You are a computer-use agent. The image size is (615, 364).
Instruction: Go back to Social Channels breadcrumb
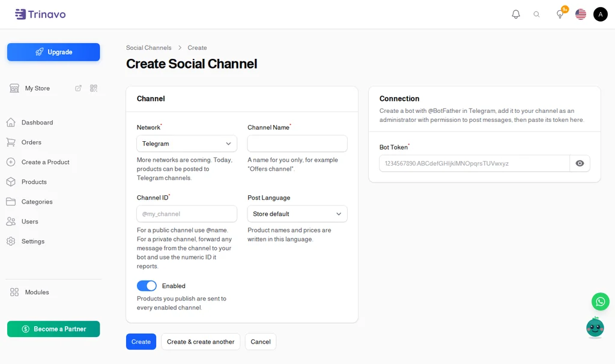[x=149, y=47]
